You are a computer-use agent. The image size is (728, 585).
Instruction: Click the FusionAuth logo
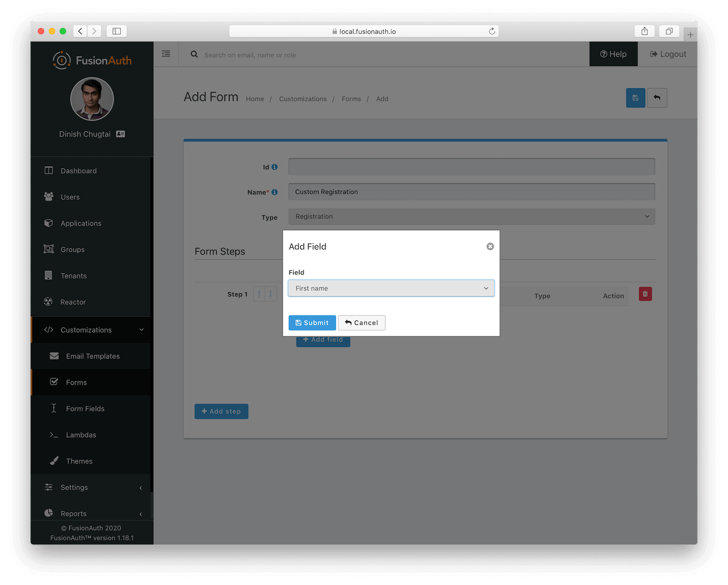[92, 60]
